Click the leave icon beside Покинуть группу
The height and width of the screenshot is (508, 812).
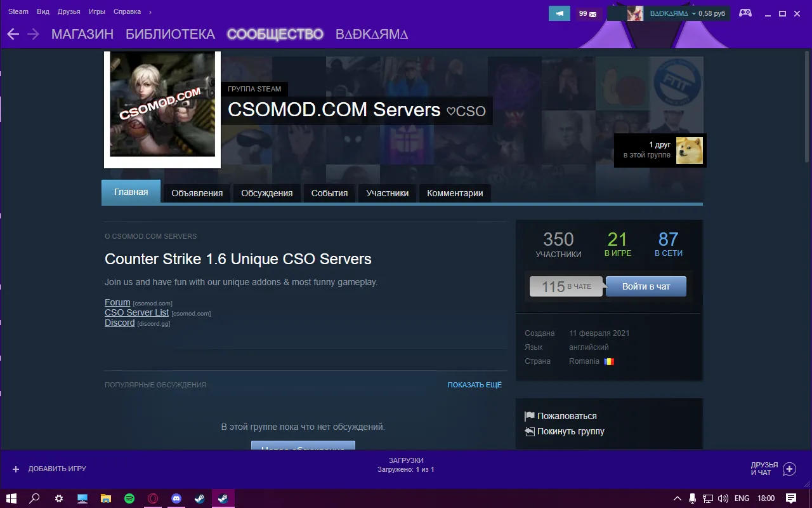click(530, 432)
